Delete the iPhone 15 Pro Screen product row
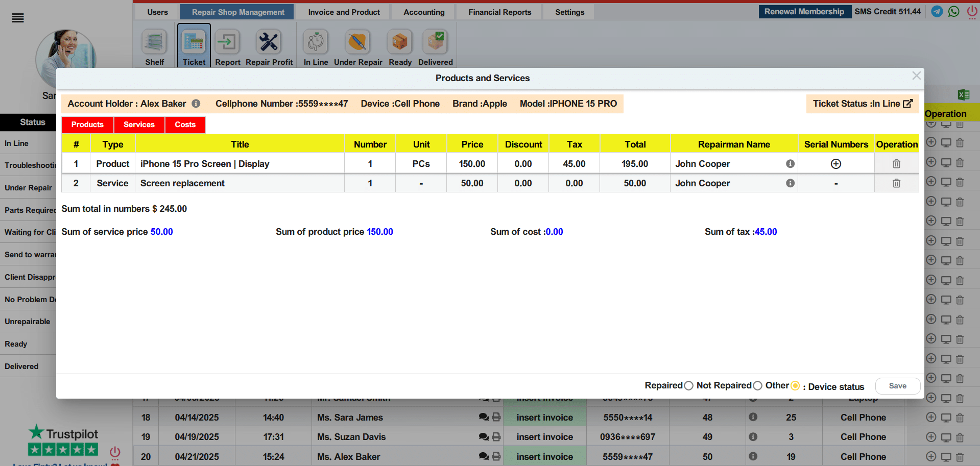Image resolution: width=980 pixels, height=466 pixels. coord(896,164)
